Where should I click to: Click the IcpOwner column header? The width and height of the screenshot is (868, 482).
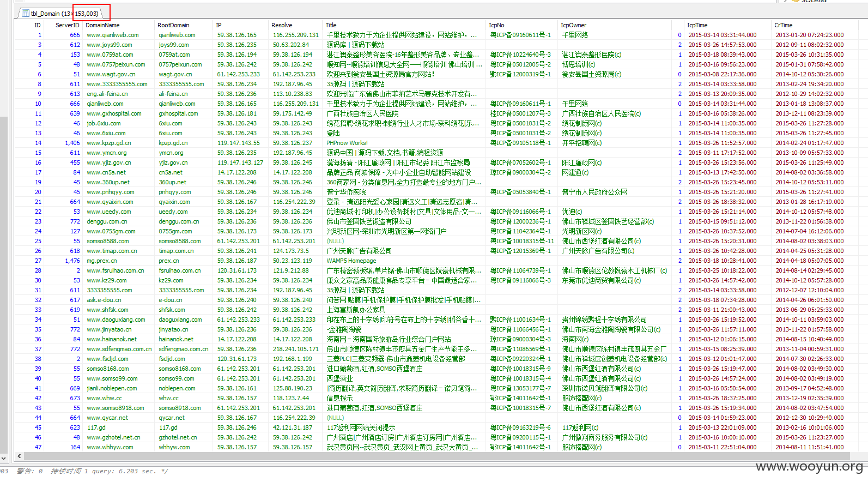coord(573,25)
